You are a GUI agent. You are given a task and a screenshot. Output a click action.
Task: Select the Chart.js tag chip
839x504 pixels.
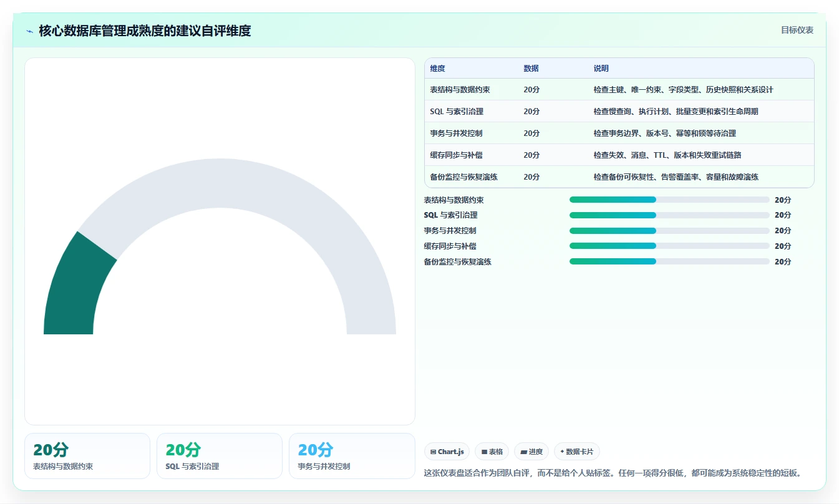(x=447, y=452)
